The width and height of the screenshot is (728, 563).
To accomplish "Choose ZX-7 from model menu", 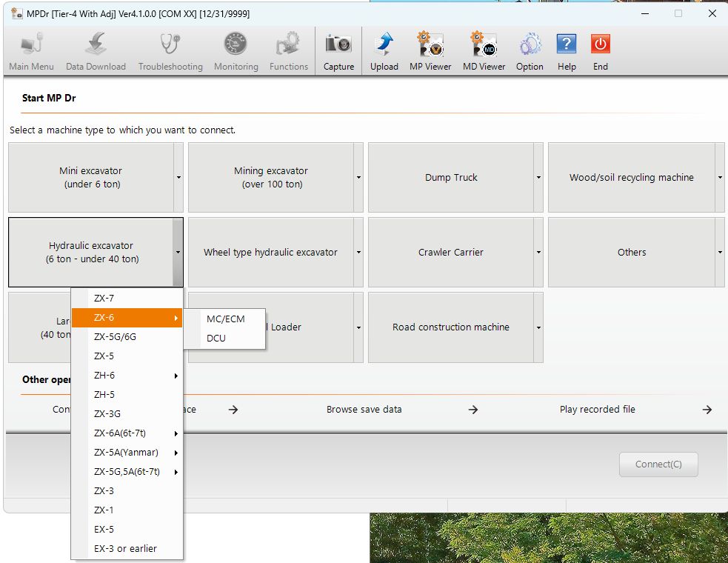I will point(127,299).
